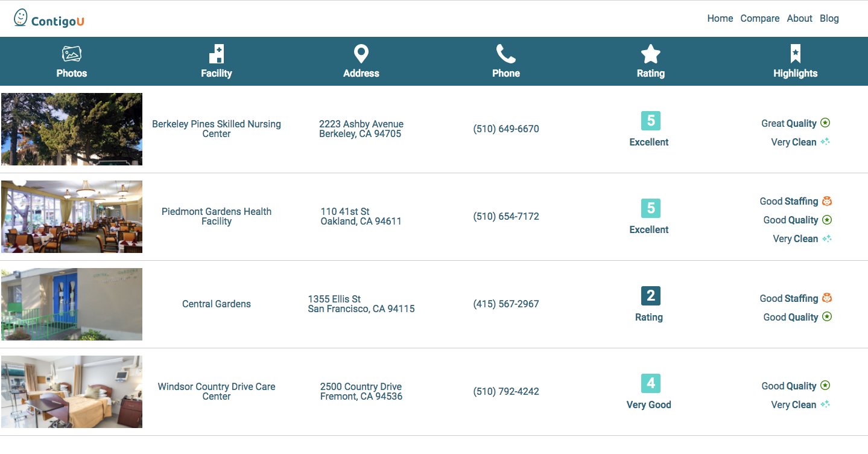Click the Piedmont Gardens dining room photo
This screenshot has width=868, height=454.
[72, 217]
